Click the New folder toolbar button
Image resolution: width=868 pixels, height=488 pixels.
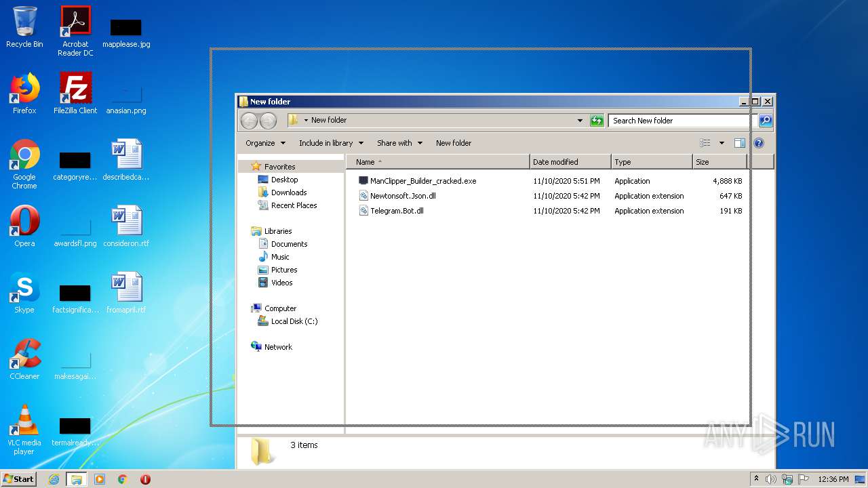pyautogui.click(x=454, y=143)
